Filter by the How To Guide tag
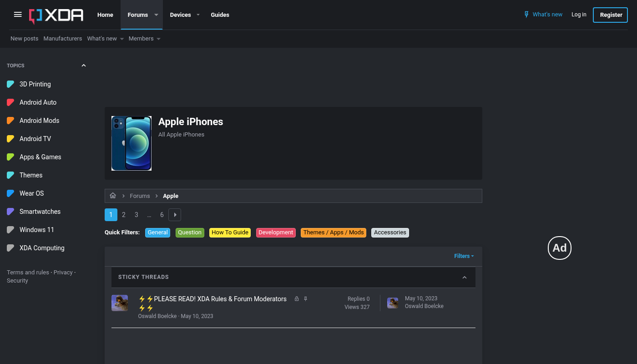 pyautogui.click(x=230, y=233)
